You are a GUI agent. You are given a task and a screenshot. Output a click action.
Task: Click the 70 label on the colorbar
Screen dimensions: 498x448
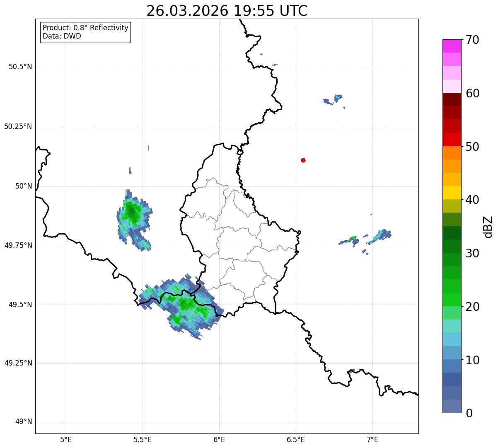(x=472, y=40)
